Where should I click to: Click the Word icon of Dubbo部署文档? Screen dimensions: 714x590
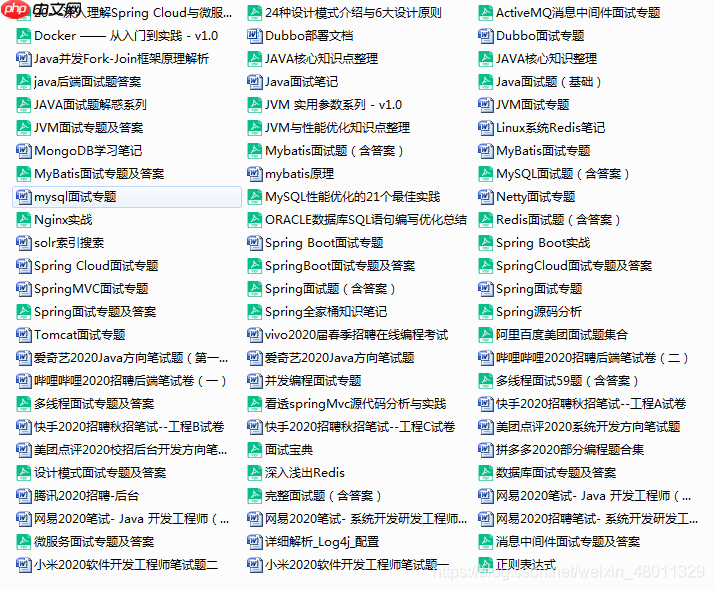pos(254,36)
